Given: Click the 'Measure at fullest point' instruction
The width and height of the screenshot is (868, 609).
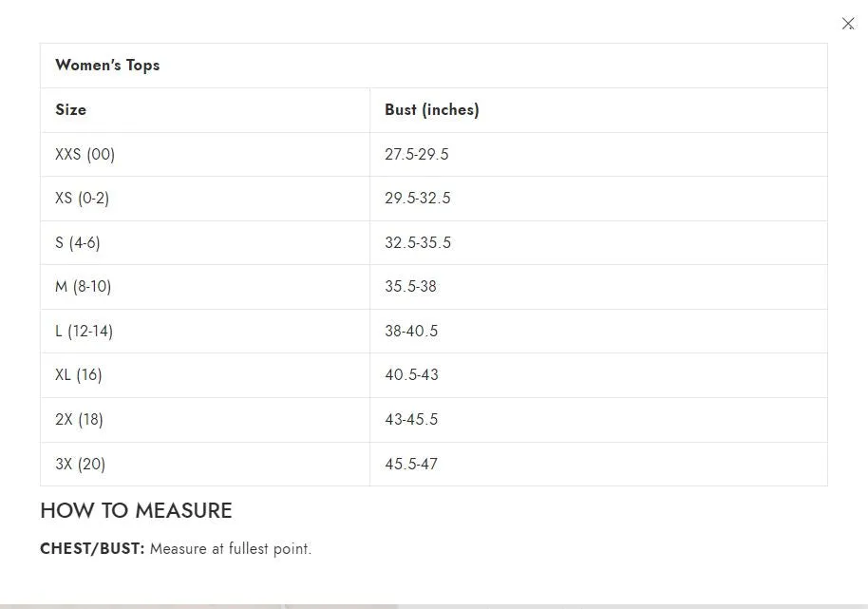Looking at the screenshot, I should point(231,548).
